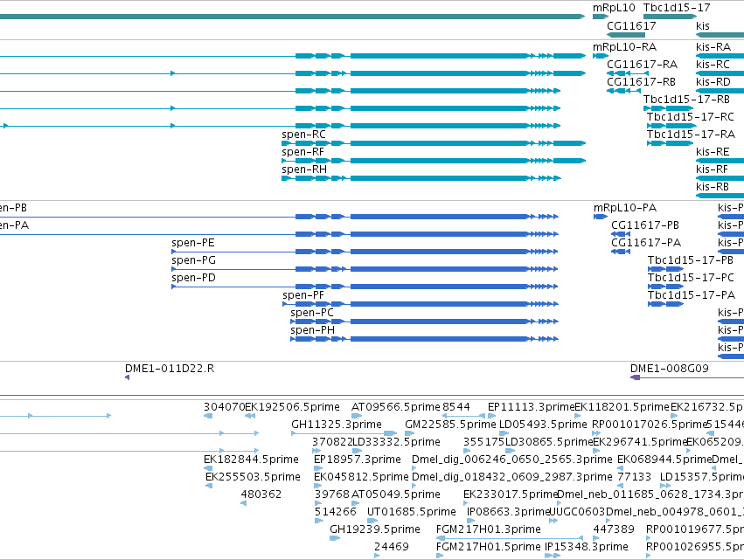Image resolution: width=744 pixels, height=560 pixels.
Task: Click the 480362 EST label
Action: pos(261,494)
